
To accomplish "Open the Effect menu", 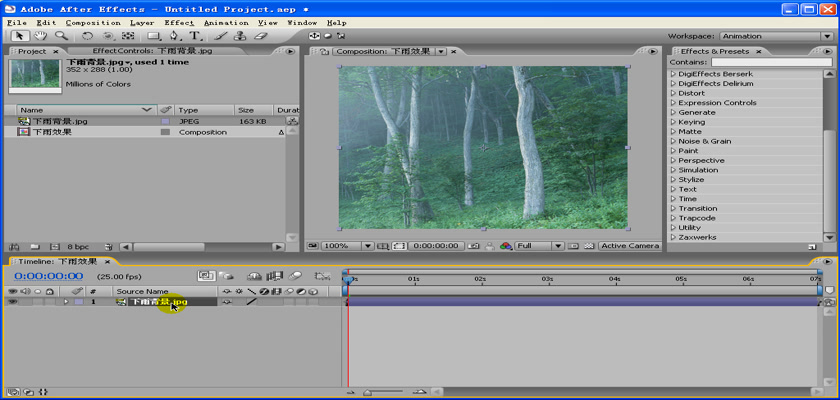I will tap(179, 22).
